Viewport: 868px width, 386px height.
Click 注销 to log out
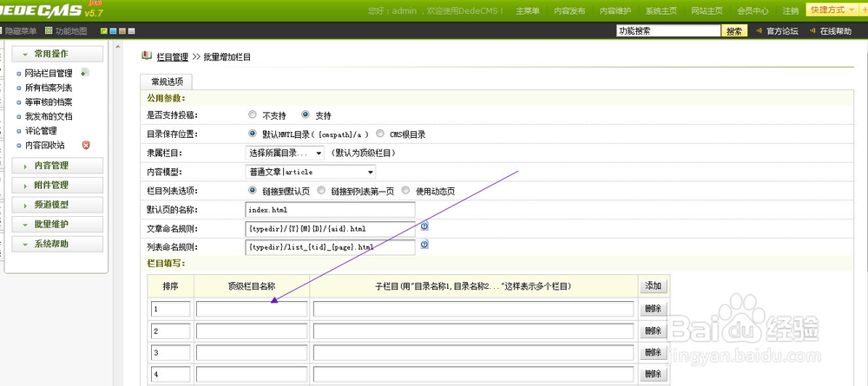click(x=791, y=10)
